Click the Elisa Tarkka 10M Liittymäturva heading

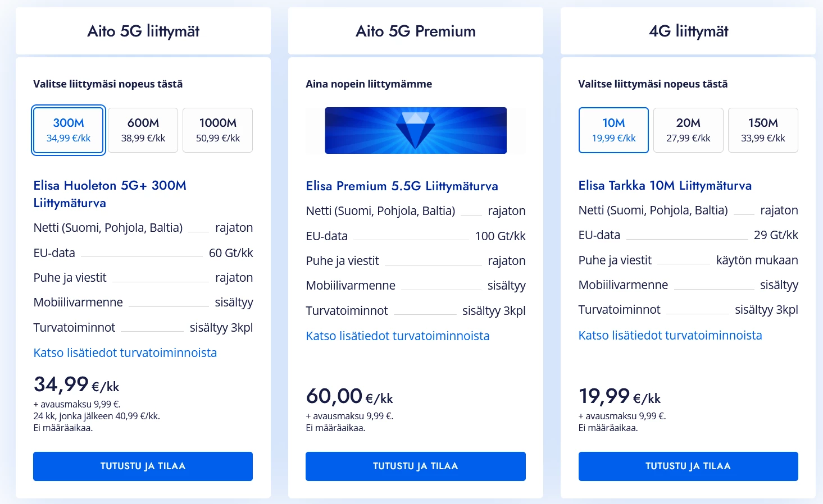[665, 185]
